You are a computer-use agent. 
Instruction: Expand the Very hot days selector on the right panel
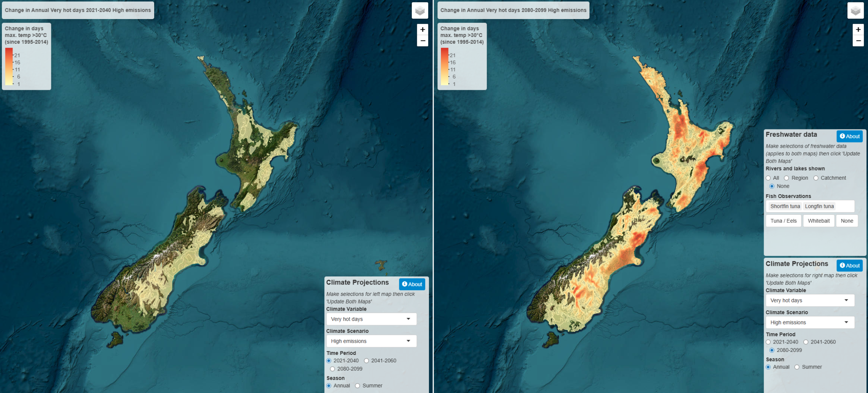click(810, 300)
